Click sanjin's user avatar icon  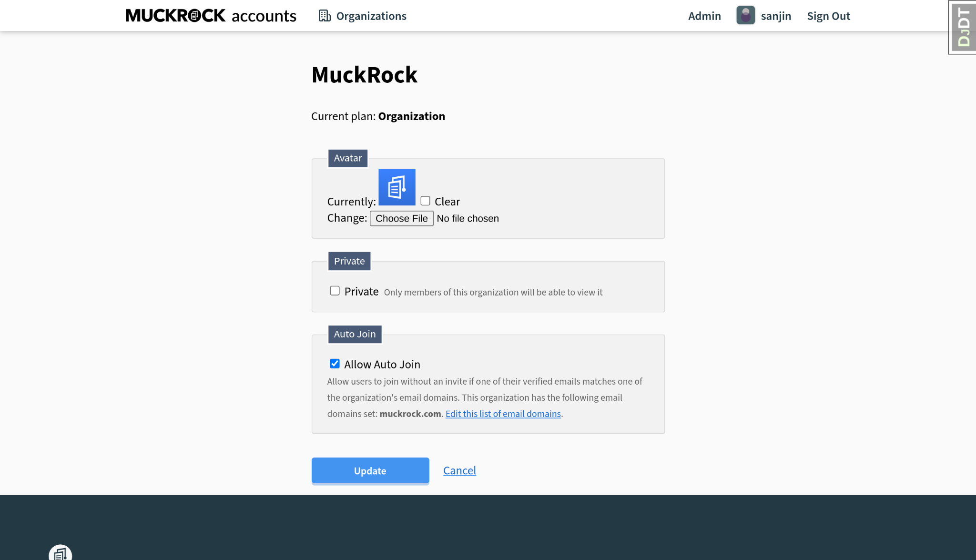745,15
